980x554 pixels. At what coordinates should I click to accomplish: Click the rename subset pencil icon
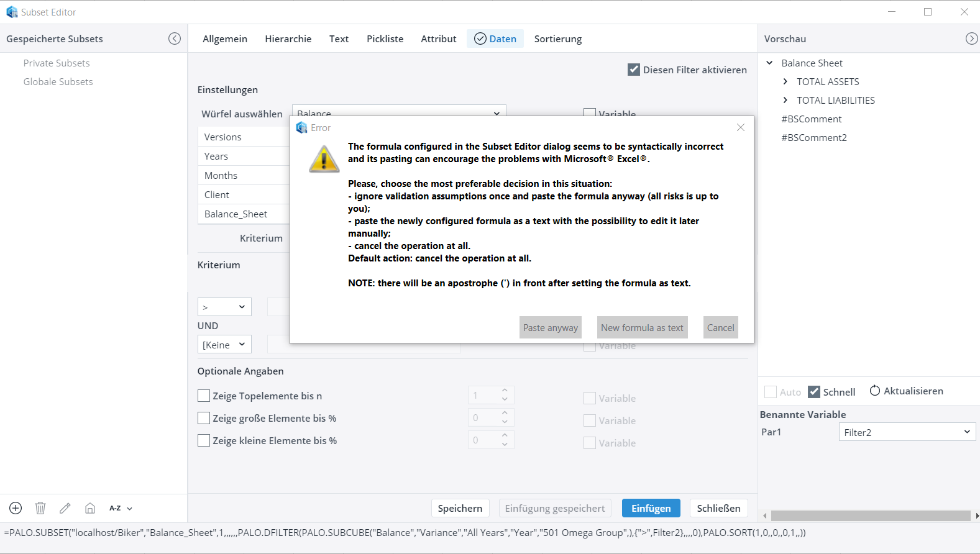pyautogui.click(x=65, y=508)
